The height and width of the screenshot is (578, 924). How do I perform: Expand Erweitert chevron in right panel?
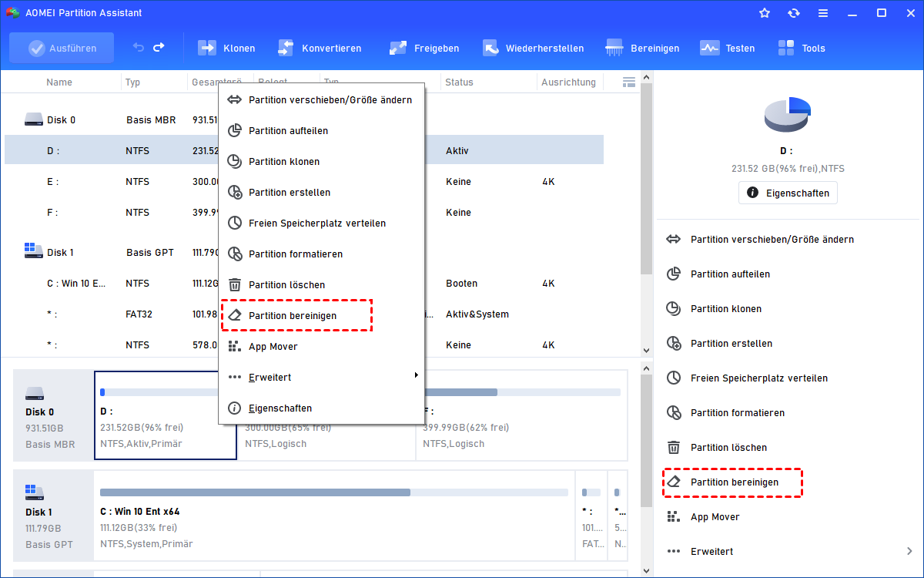pos(909,552)
